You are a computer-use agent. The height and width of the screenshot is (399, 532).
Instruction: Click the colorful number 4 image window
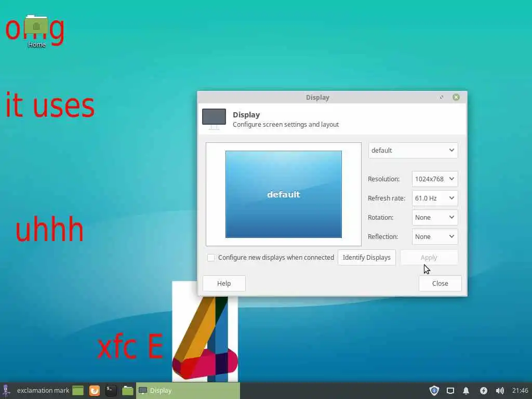pyautogui.click(x=205, y=339)
